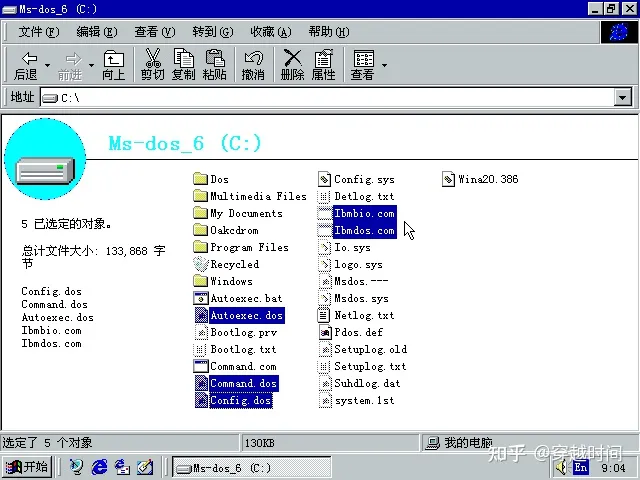Open the Forward button history dropdown arrow
Image resolution: width=640 pixels, height=480 pixels.
[x=91, y=65]
